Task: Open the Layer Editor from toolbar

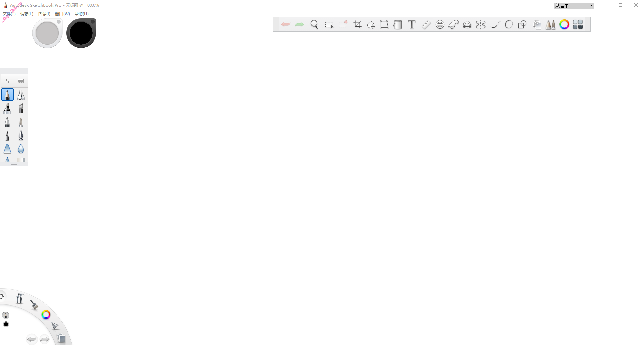Action: click(x=537, y=25)
